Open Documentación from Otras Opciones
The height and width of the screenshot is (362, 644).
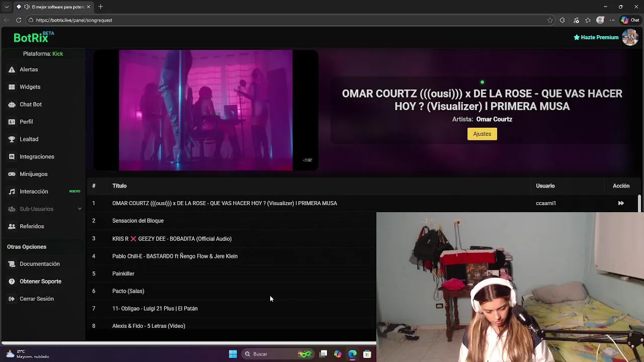click(x=39, y=264)
